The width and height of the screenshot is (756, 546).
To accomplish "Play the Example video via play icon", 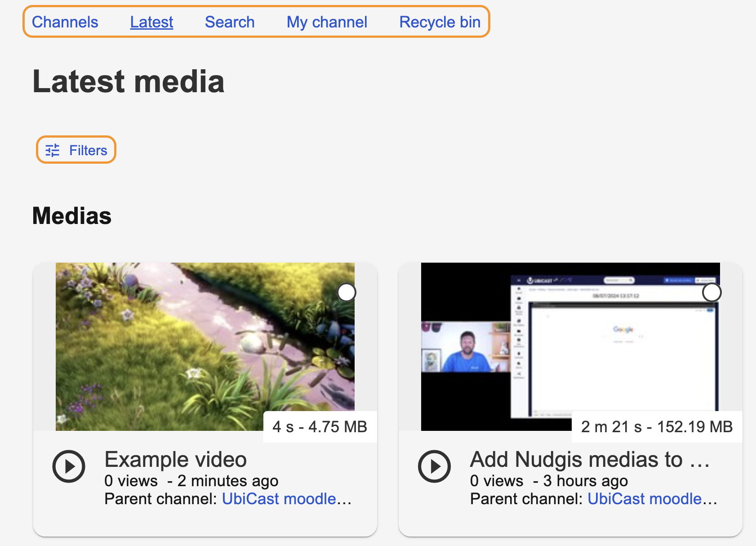I will pyautogui.click(x=69, y=466).
